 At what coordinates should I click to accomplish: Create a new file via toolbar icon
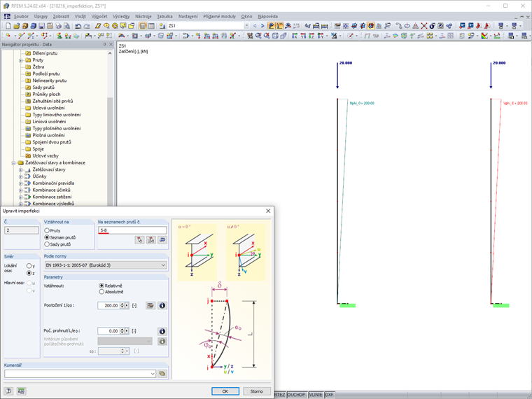(8, 26)
